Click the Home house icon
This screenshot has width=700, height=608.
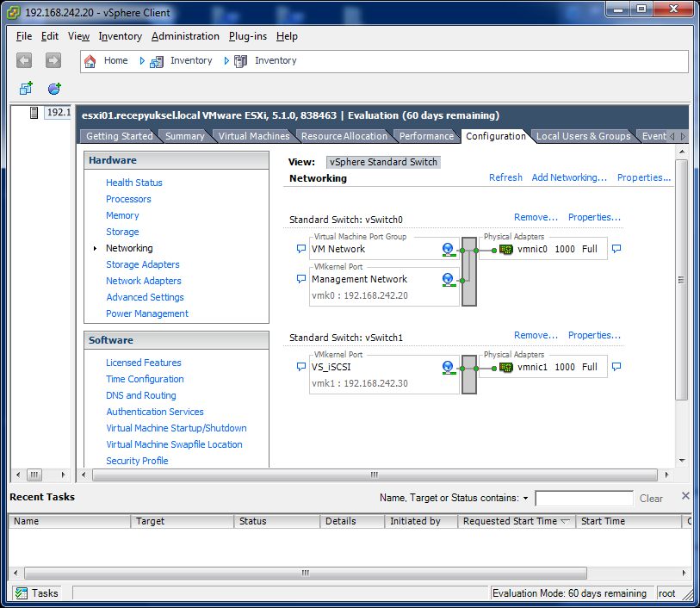point(90,61)
